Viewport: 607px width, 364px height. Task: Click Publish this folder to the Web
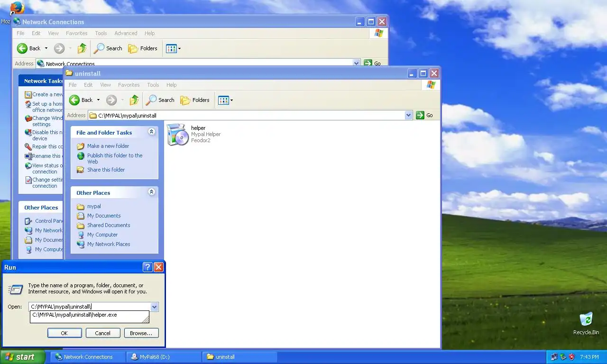[x=115, y=158]
